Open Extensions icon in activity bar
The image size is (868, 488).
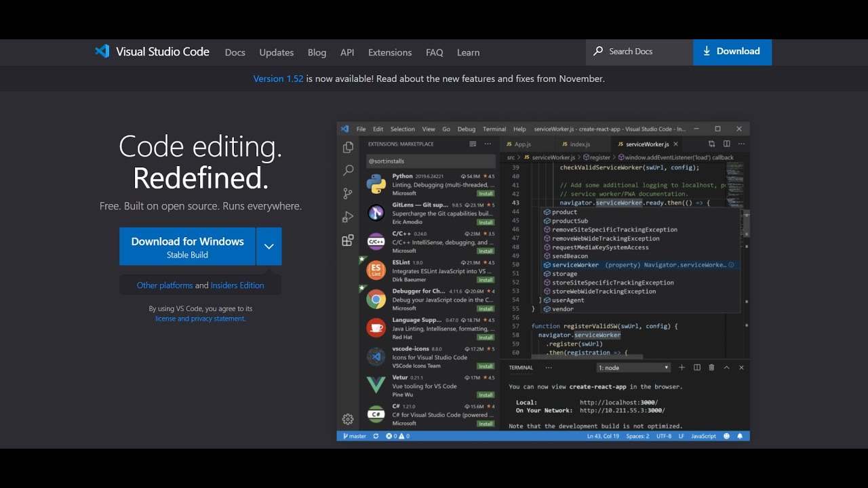tap(348, 240)
